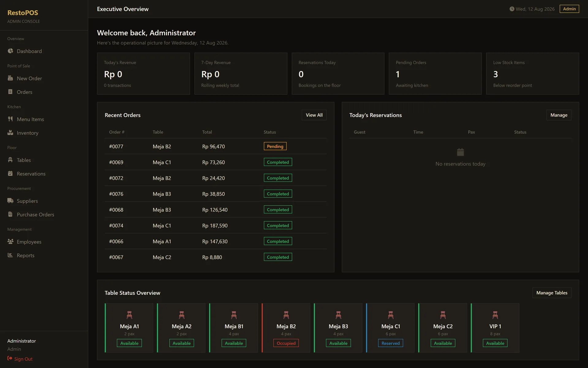
Task: Select Purchase Orders in sidebar
Action: pos(44,214)
